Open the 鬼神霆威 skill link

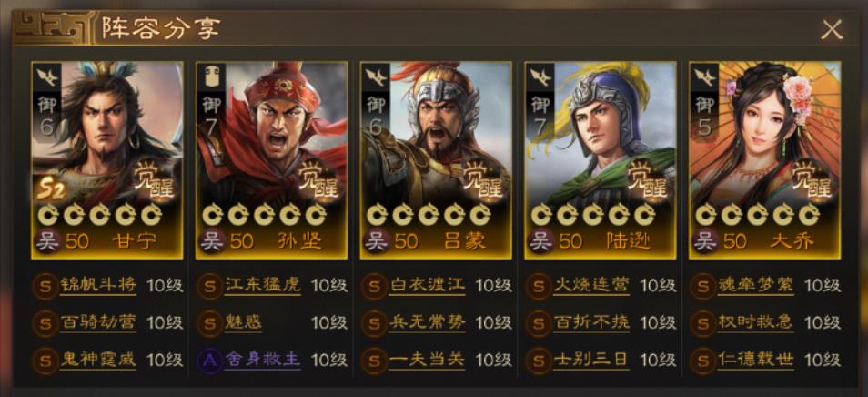click(98, 361)
